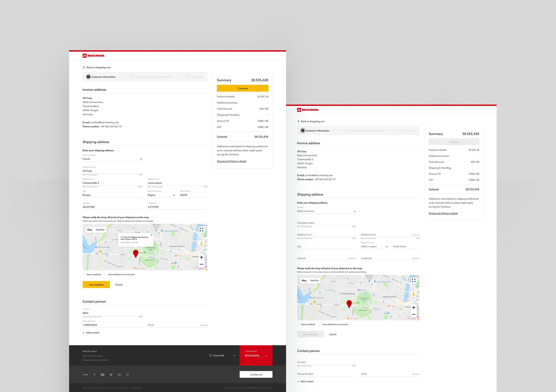Switch left map to Satellite view
Image resolution: width=556 pixels, height=392 pixels.
point(100,230)
